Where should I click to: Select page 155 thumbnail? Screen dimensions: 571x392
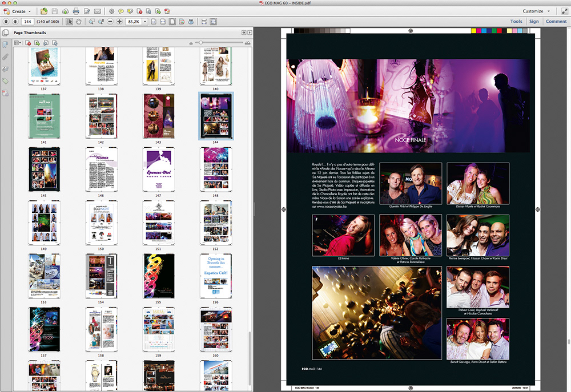159,276
